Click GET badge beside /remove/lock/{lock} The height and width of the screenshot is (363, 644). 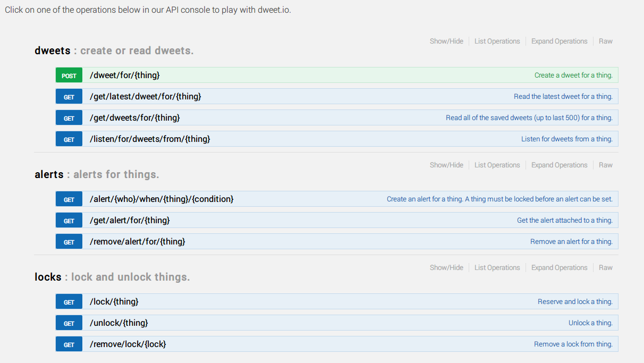click(69, 344)
